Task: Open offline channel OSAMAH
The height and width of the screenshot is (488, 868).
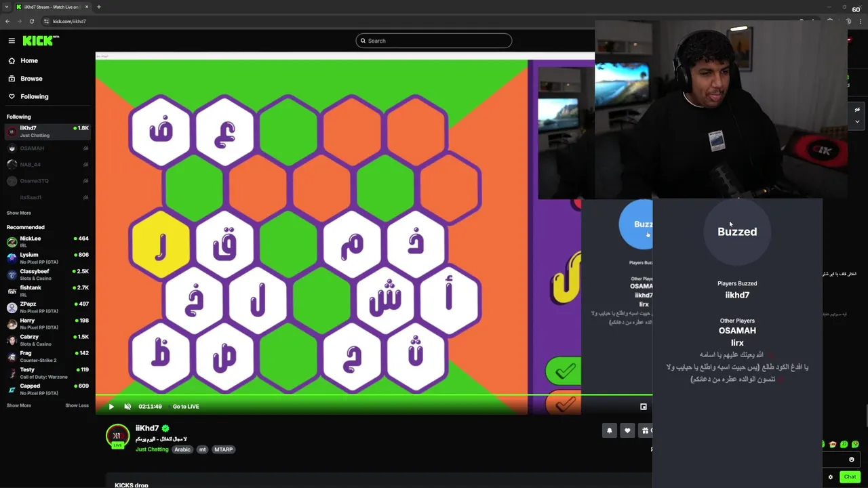Action: click(47, 148)
